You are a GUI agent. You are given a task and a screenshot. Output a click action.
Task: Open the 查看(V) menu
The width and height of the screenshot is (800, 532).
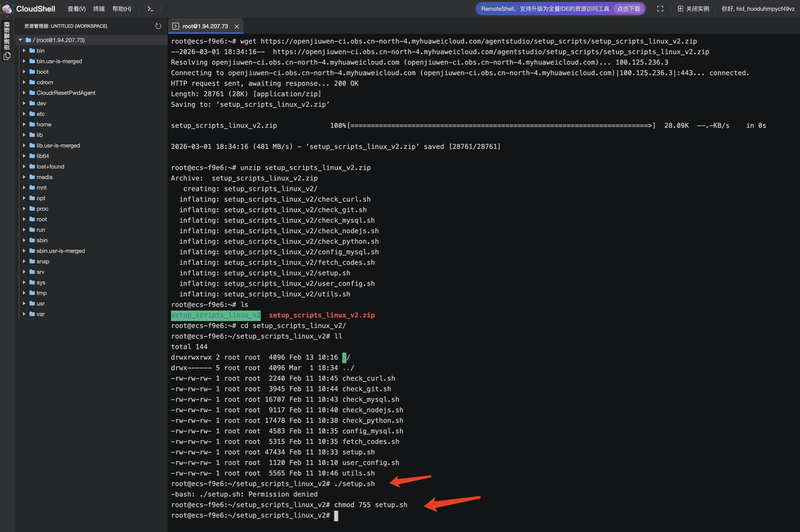(x=76, y=9)
